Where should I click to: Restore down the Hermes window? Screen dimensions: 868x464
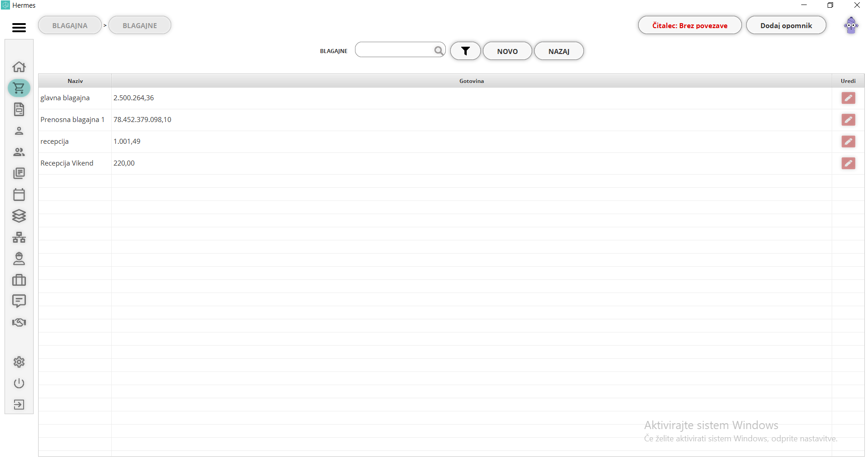(x=830, y=5)
